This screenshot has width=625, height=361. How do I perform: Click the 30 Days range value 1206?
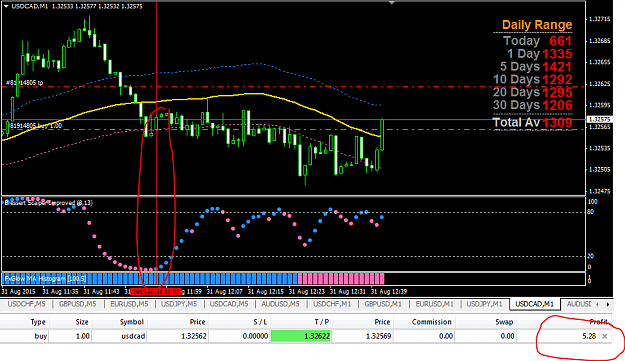(557, 105)
